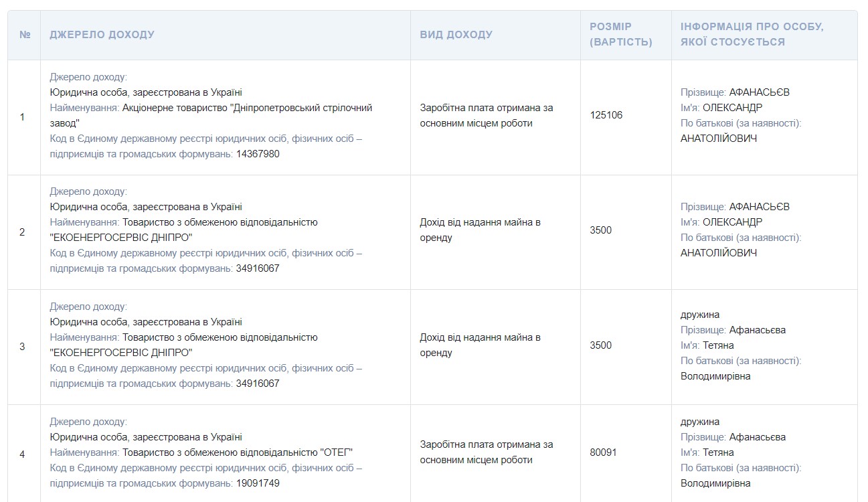Click the 3500 amount in row 2

pos(600,230)
